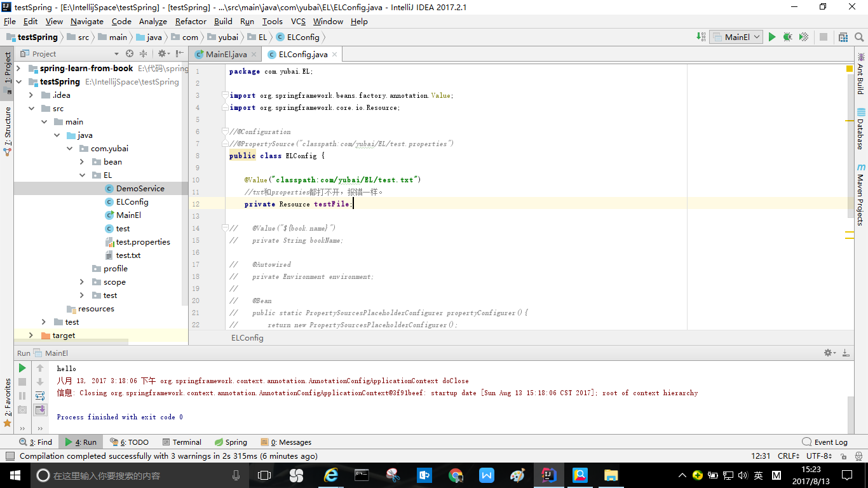This screenshot has width=868, height=488.
Task: Open the Terminal tool window
Action: pyautogui.click(x=182, y=442)
